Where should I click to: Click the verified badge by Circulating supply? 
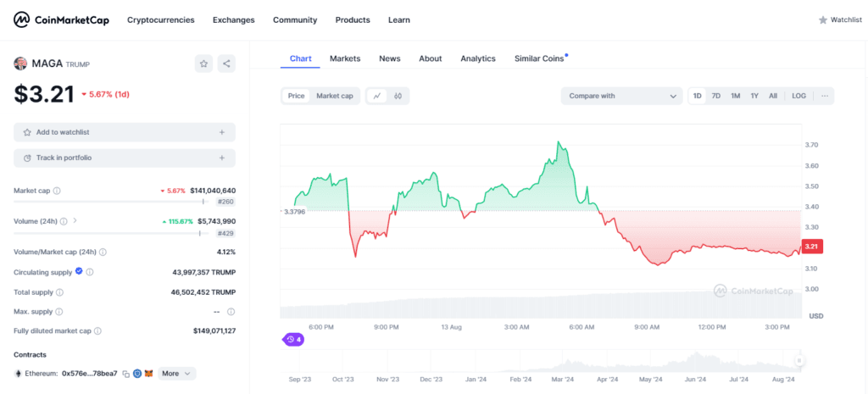[79, 271]
